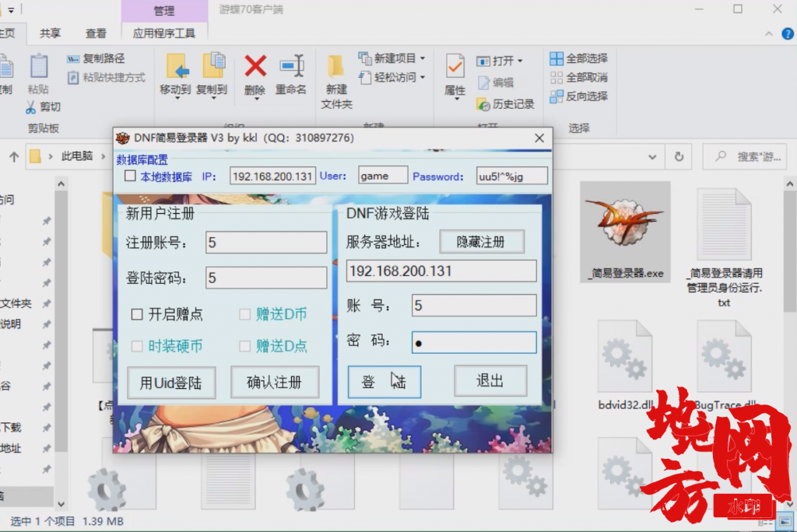
Task: Collapse the Explorer ribbon chevron
Action: (768, 34)
